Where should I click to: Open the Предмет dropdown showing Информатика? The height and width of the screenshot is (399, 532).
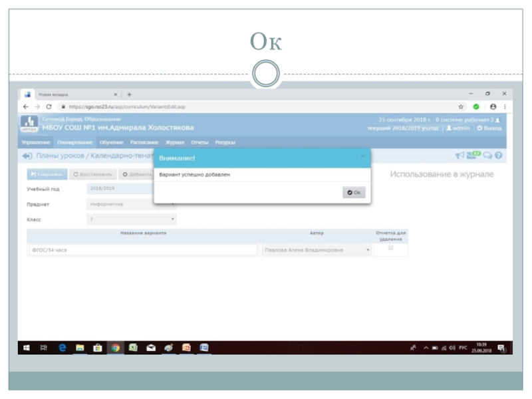tap(131, 204)
